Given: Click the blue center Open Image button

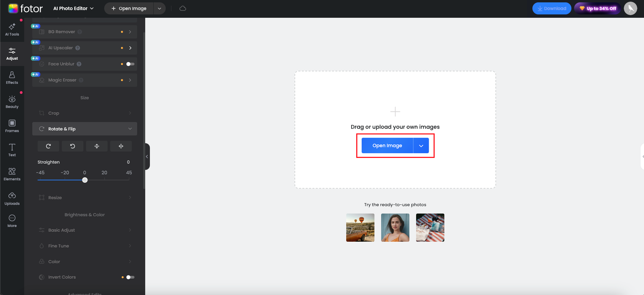Looking at the screenshot, I should [387, 146].
